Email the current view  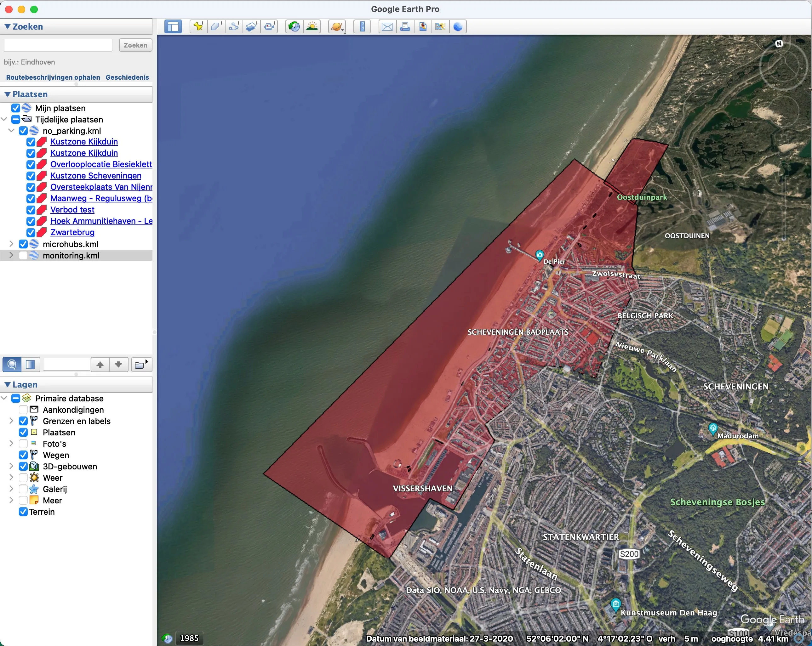(x=387, y=26)
